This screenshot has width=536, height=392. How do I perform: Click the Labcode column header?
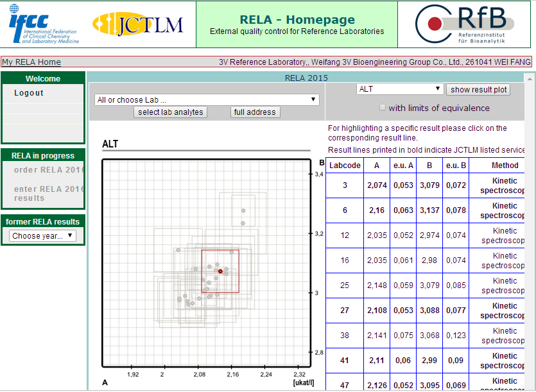click(345, 166)
